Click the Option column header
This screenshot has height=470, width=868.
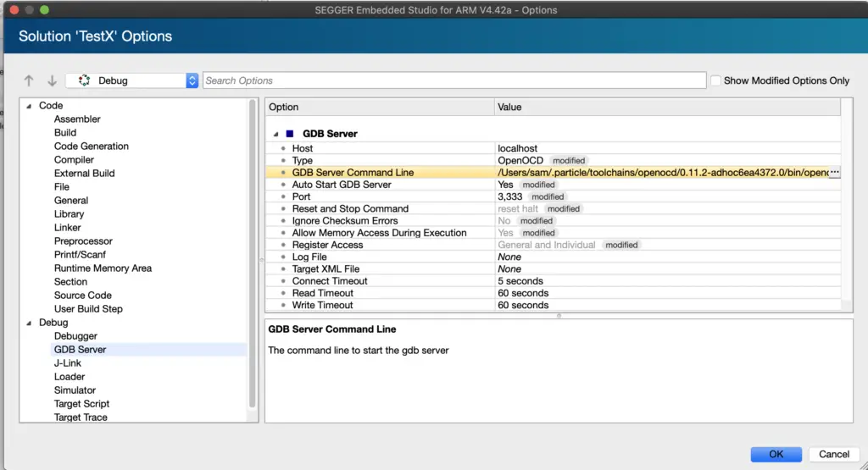[380, 108]
